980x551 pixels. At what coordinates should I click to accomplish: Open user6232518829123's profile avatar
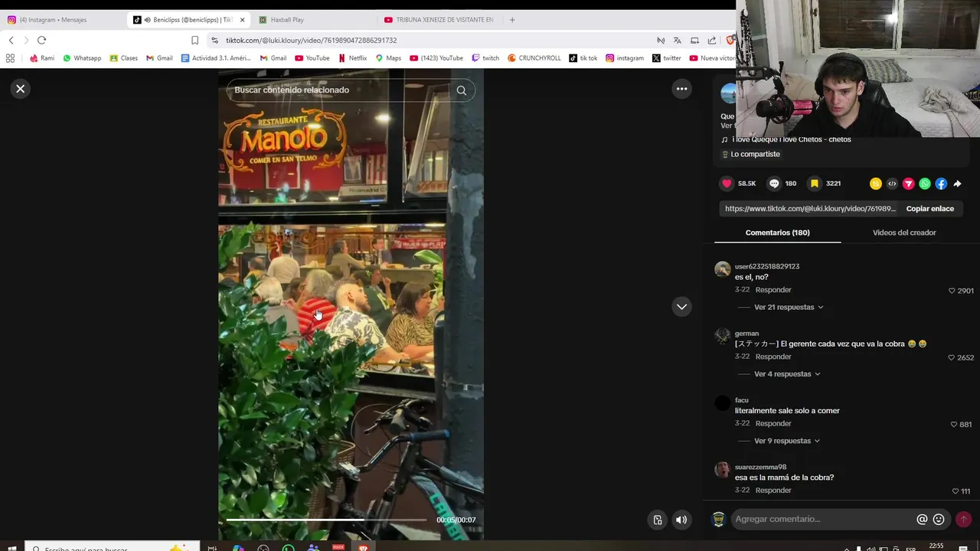click(x=722, y=269)
